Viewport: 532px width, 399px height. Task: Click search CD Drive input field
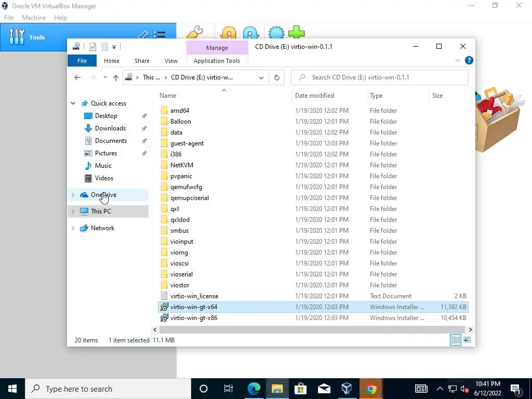click(380, 77)
